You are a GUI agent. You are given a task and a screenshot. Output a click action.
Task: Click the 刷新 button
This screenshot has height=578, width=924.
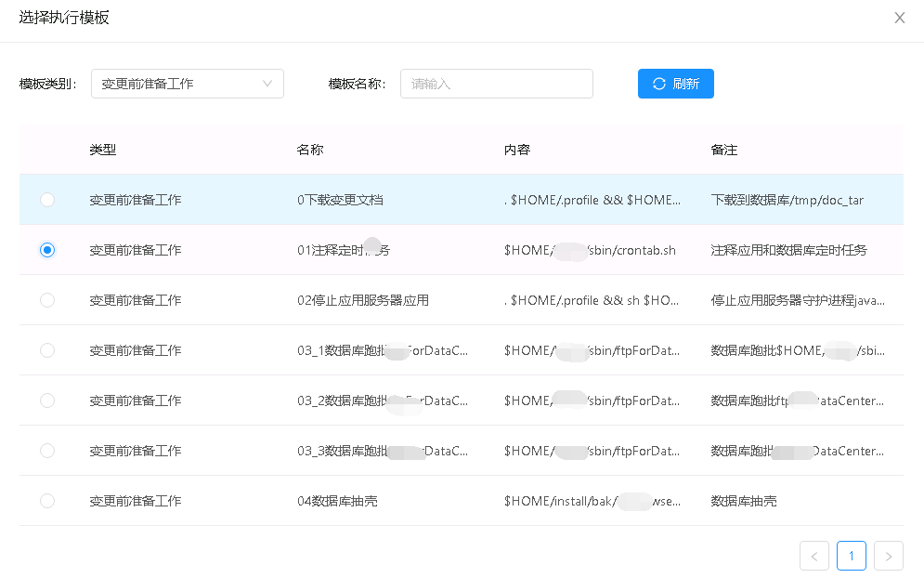(x=676, y=84)
